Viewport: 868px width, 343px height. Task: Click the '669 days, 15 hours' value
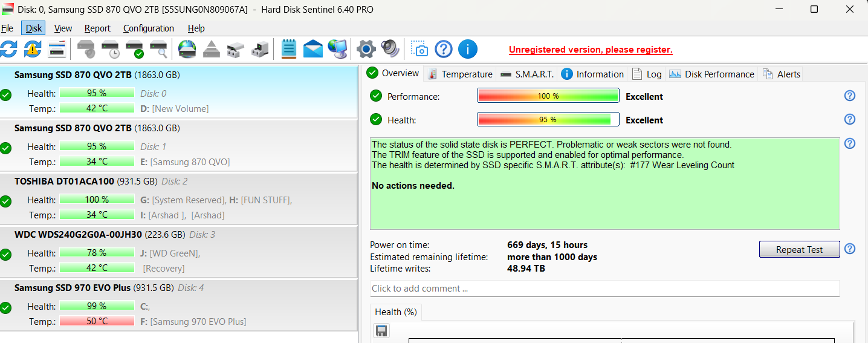click(x=547, y=245)
